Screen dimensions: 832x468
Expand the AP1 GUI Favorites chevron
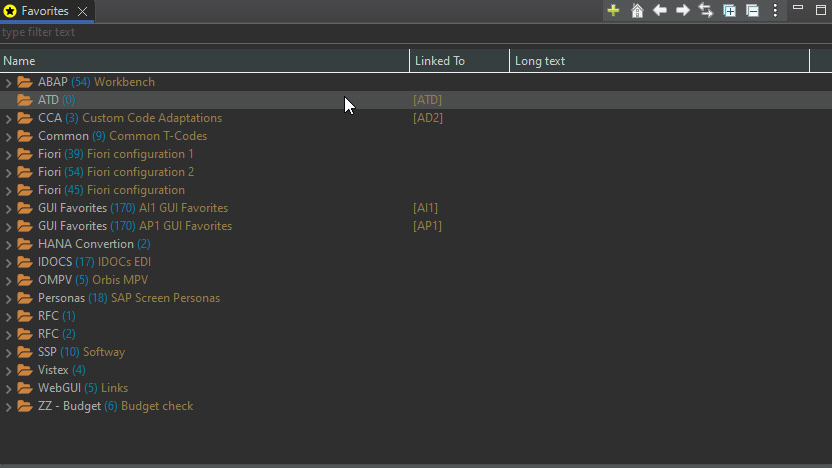click(x=8, y=227)
